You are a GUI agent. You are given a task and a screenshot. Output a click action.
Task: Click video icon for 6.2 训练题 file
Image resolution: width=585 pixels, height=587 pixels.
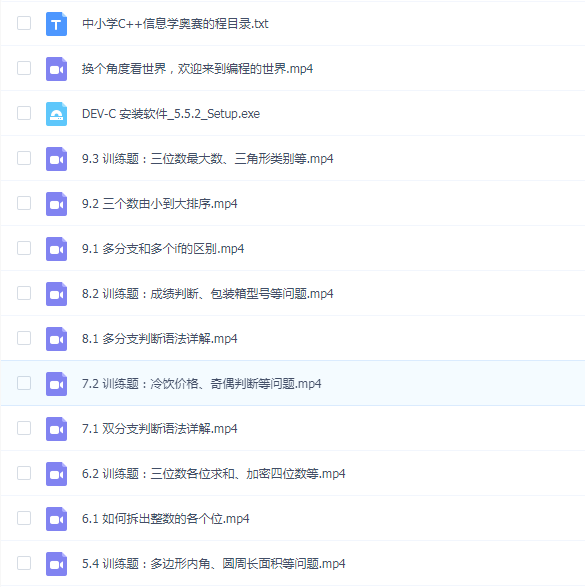point(57,474)
